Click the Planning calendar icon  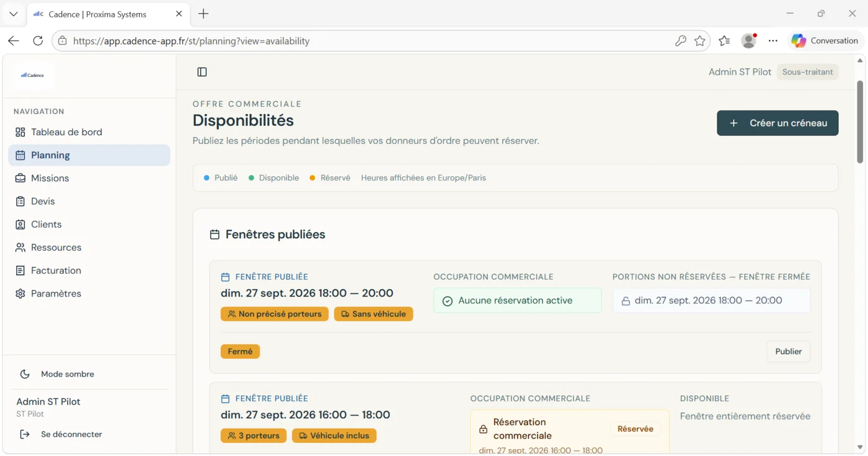[20, 155]
